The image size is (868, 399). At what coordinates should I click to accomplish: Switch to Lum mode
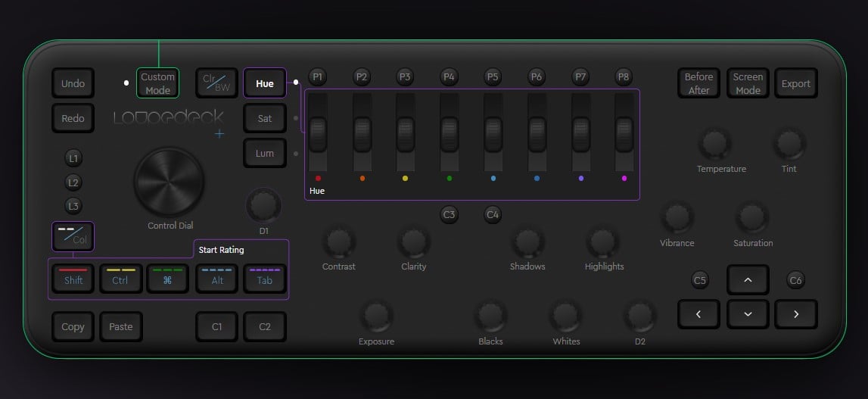click(264, 154)
